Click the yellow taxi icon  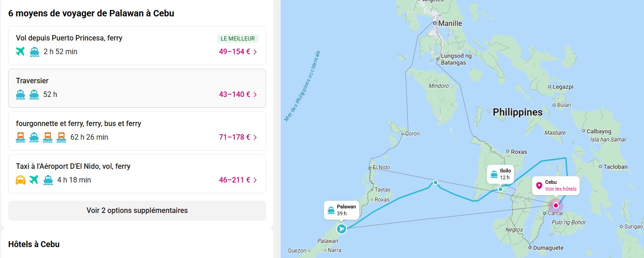pyautogui.click(x=20, y=180)
